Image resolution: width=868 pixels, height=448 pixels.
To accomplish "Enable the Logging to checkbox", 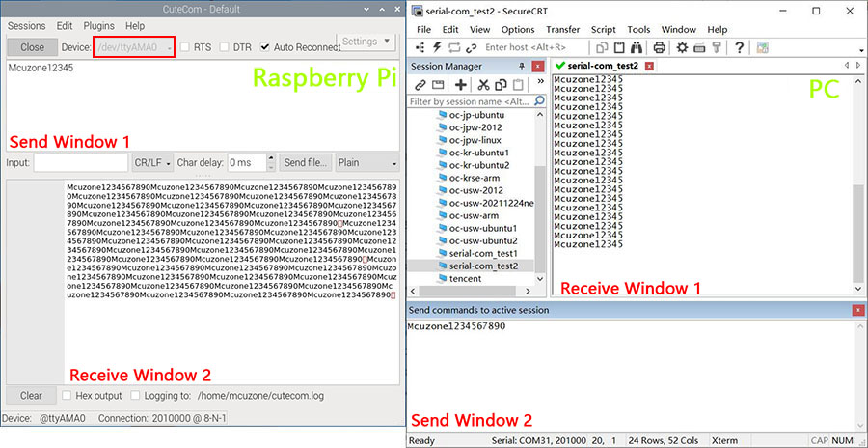I will coord(136,396).
